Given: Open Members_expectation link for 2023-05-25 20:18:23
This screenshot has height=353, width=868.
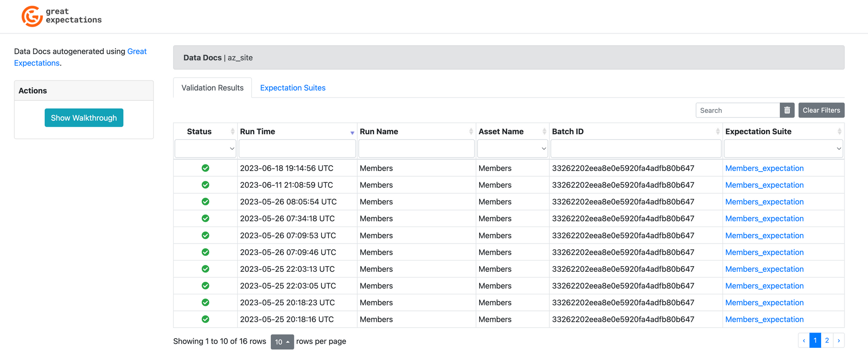Looking at the screenshot, I should tap(764, 302).
